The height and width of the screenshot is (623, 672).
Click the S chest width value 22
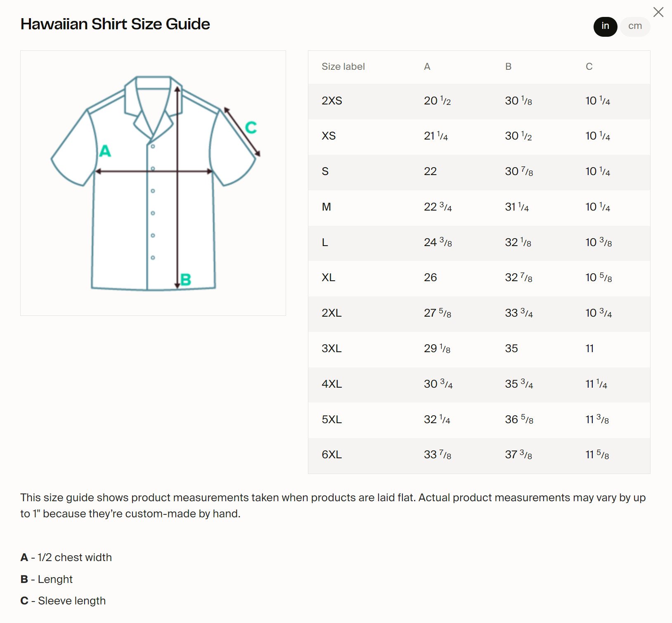point(430,172)
